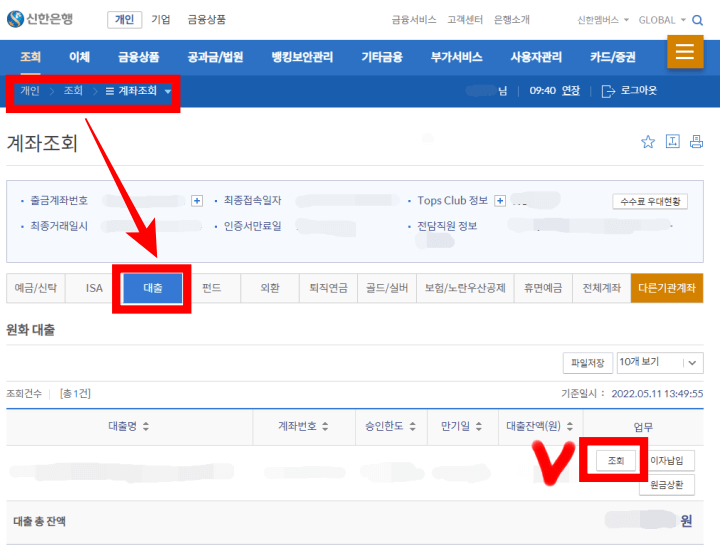
Task: Switch to the 퇴직연금 tab
Action: click(328, 288)
